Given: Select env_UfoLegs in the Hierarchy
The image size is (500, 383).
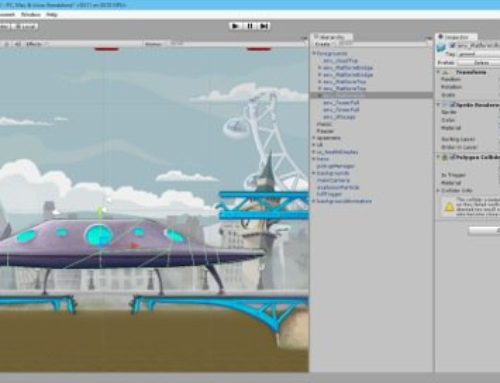Looking at the screenshot, I should pyautogui.click(x=339, y=117).
